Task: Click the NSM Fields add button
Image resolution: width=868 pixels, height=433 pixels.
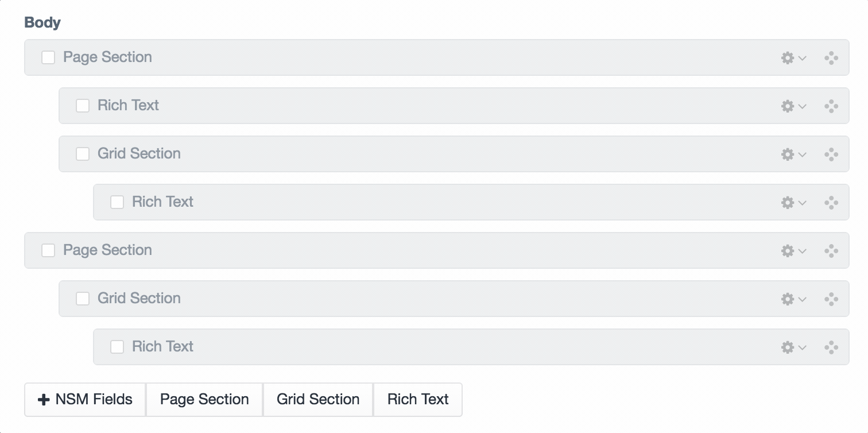Action: pyautogui.click(x=85, y=400)
